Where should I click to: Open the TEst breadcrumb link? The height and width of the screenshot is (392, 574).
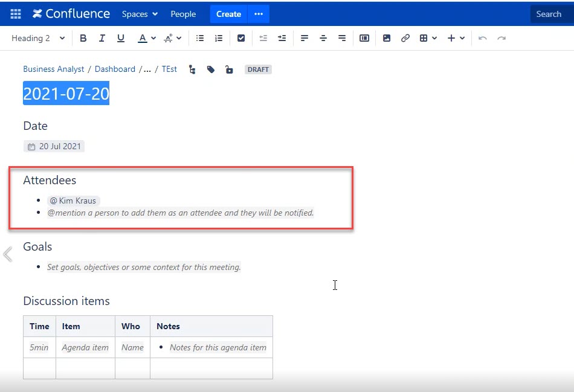(169, 69)
